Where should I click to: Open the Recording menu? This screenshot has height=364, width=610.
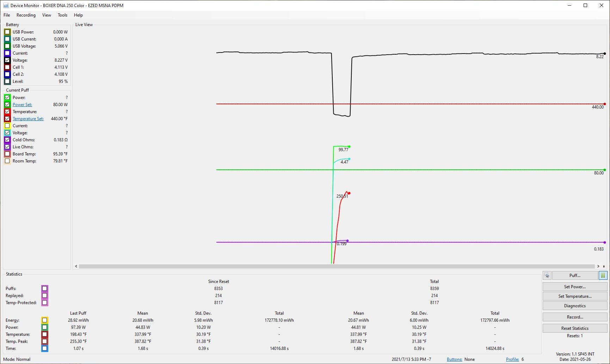click(x=26, y=15)
